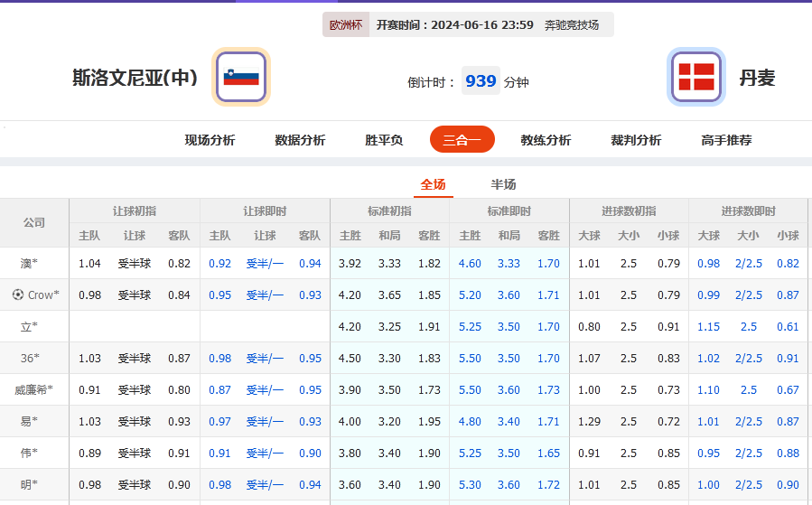Click the Denmark flag icon
Screen dimensions: 812x505
[x=695, y=77]
